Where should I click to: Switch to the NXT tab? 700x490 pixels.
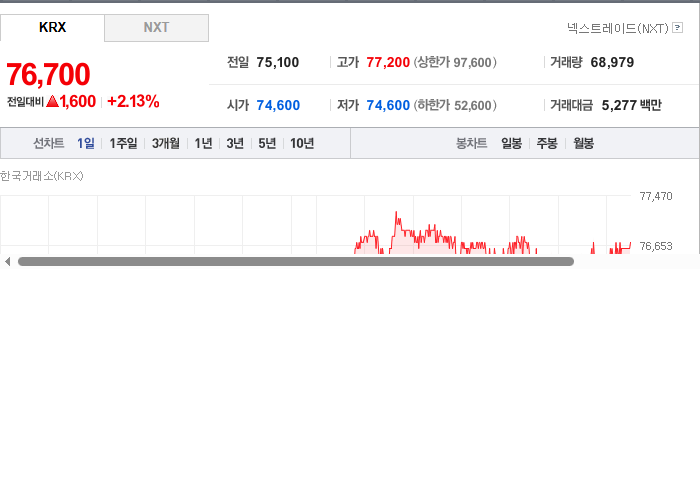pos(156,27)
